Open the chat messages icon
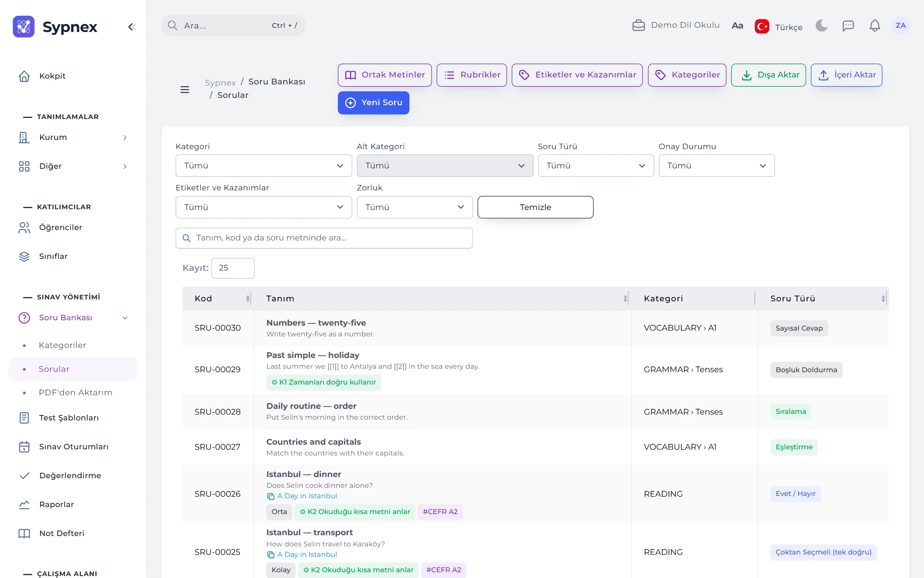The height and width of the screenshot is (578, 924). (848, 26)
